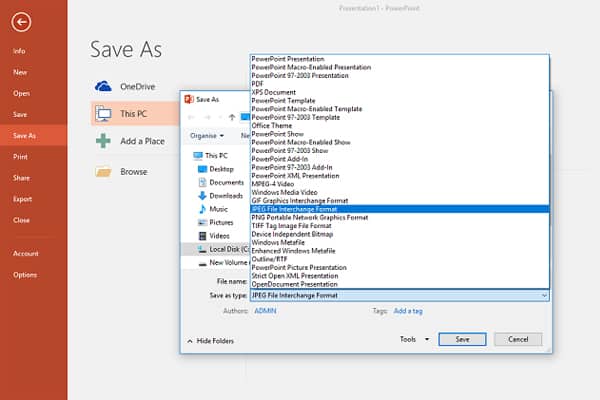Click the Save button in dialog
Screen dimensions: 600x400
(461, 340)
